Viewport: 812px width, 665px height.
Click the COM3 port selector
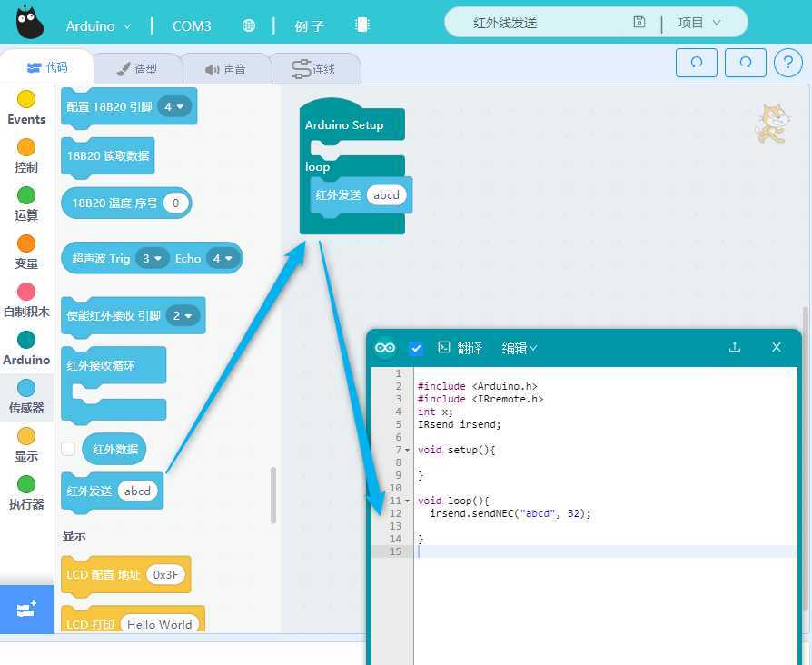click(192, 26)
